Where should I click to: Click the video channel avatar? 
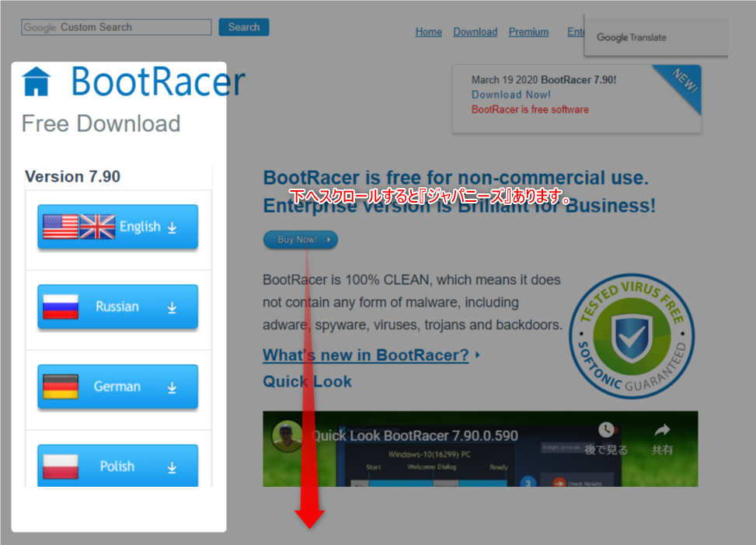coord(287,436)
